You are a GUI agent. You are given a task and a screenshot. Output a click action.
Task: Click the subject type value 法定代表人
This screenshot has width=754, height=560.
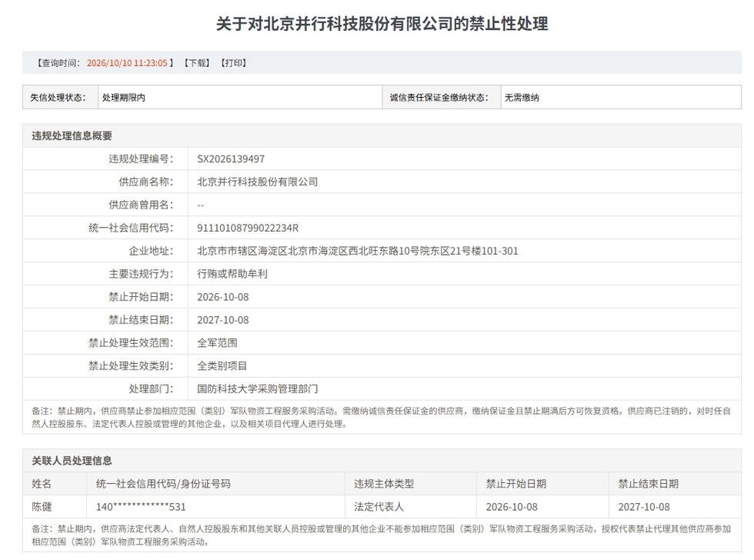(x=379, y=507)
